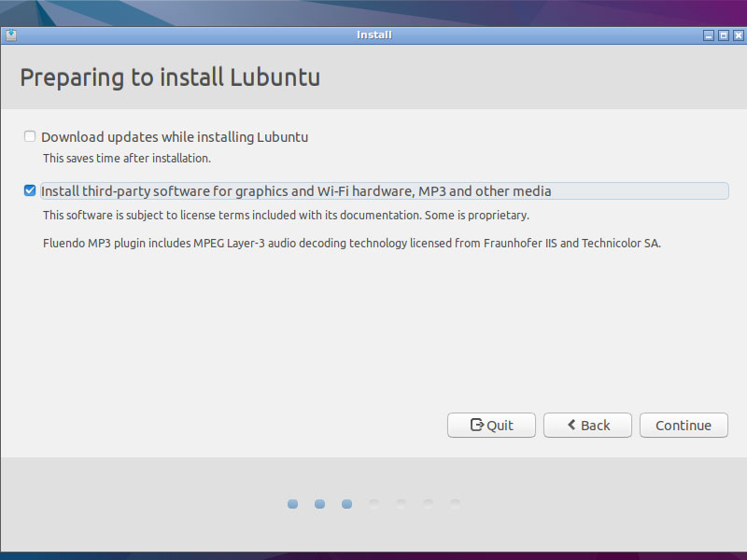Go Back to previous installer step

(x=587, y=425)
